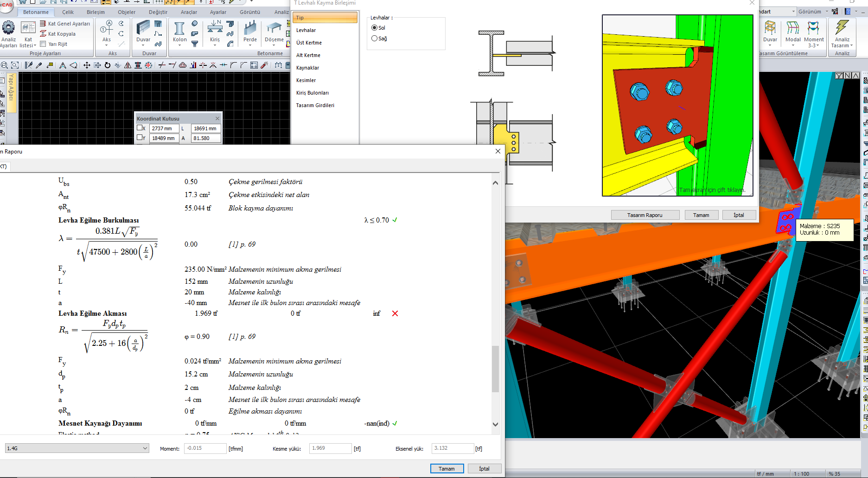Expand the Kiriş dropdown arrow
Screen dimensions: 868x478
215,45
